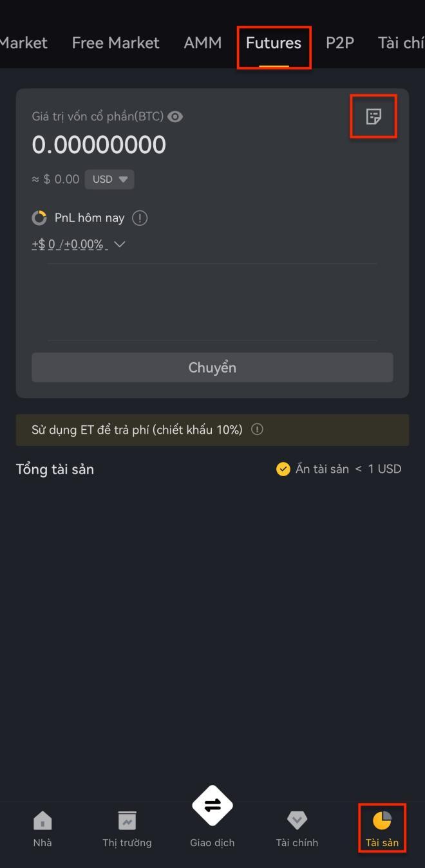Select the Free Market tab

[115, 43]
